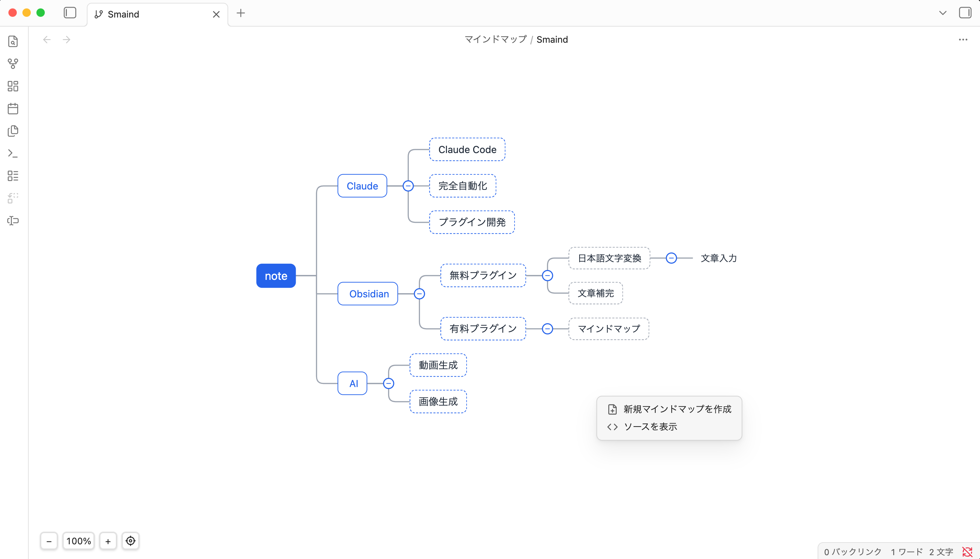Select the AI node
Viewport: 980px width, 559px height.
pos(352,383)
